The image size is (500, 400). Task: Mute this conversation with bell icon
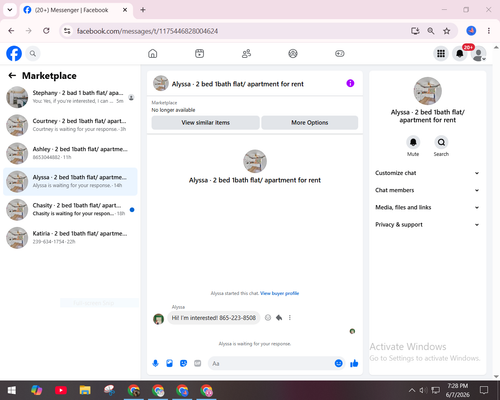(x=413, y=142)
